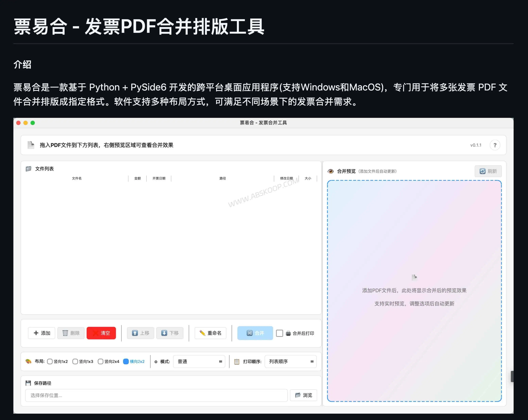This screenshot has width=528, height=420.
Task: Open the 模式 dropdown showing 普通
Action: (199, 362)
